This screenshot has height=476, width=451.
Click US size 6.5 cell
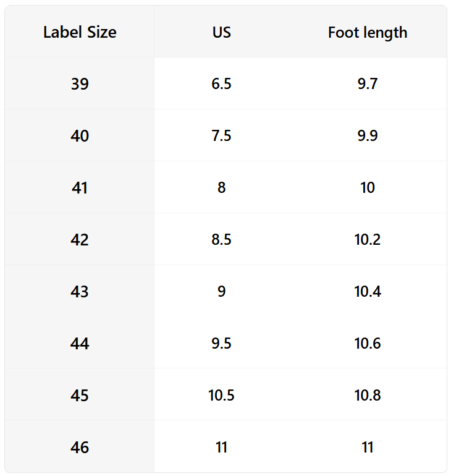[x=221, y=83]
